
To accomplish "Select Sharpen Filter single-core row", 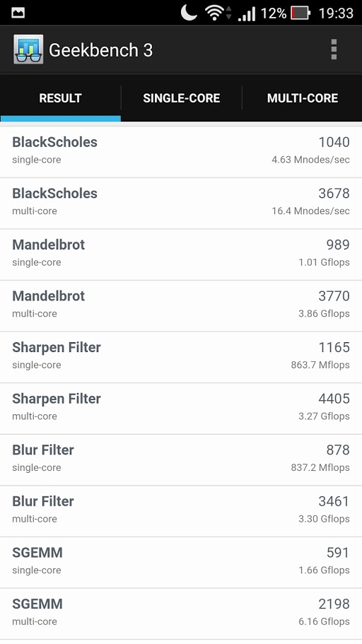I will 181,357.
